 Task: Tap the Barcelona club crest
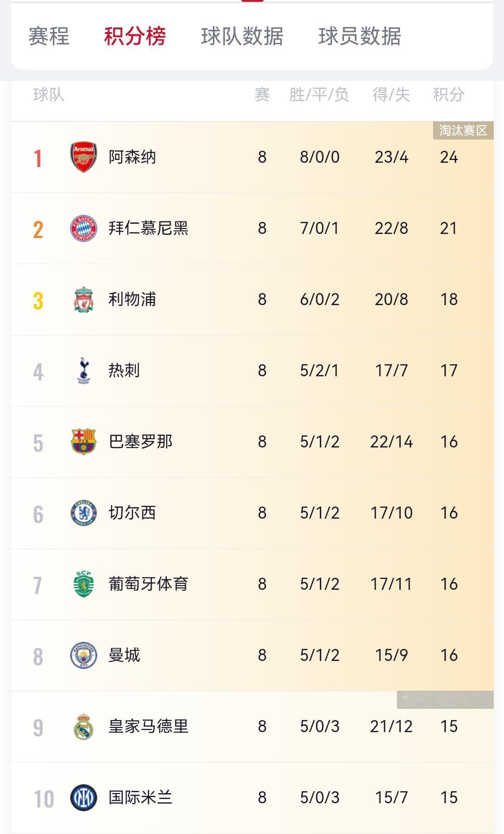pos(84,441)
